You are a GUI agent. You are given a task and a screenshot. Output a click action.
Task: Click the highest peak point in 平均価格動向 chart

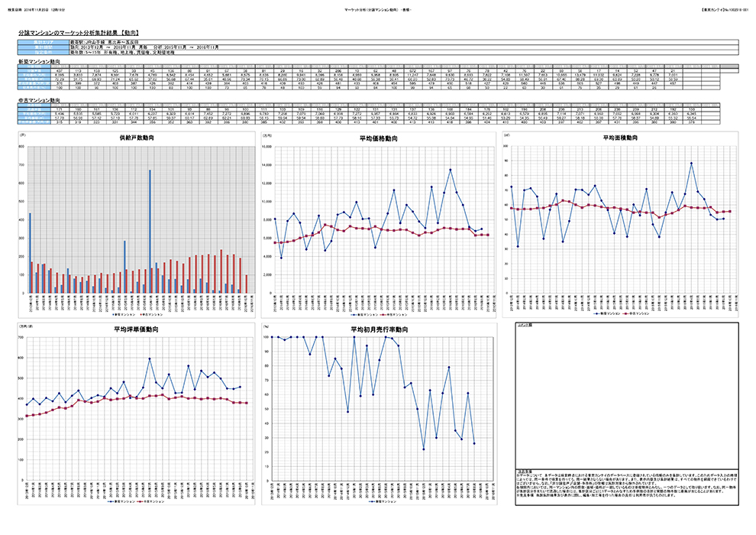[450, 170]
